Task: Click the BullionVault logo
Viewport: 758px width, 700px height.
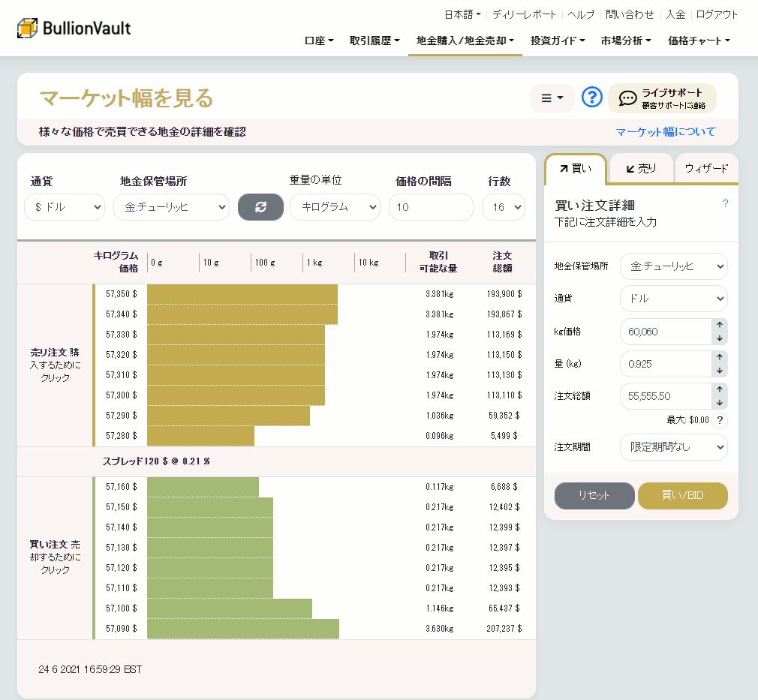Action: point(74,28)
